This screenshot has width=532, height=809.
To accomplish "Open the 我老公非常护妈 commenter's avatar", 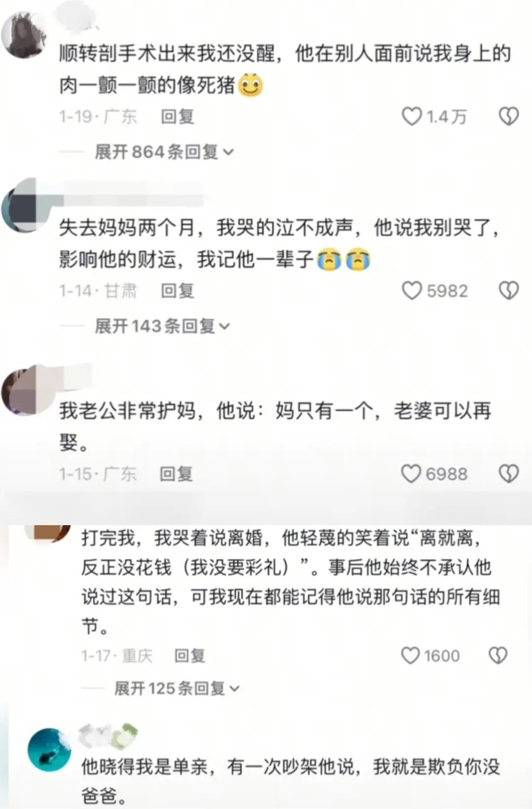I will point(23,390).
